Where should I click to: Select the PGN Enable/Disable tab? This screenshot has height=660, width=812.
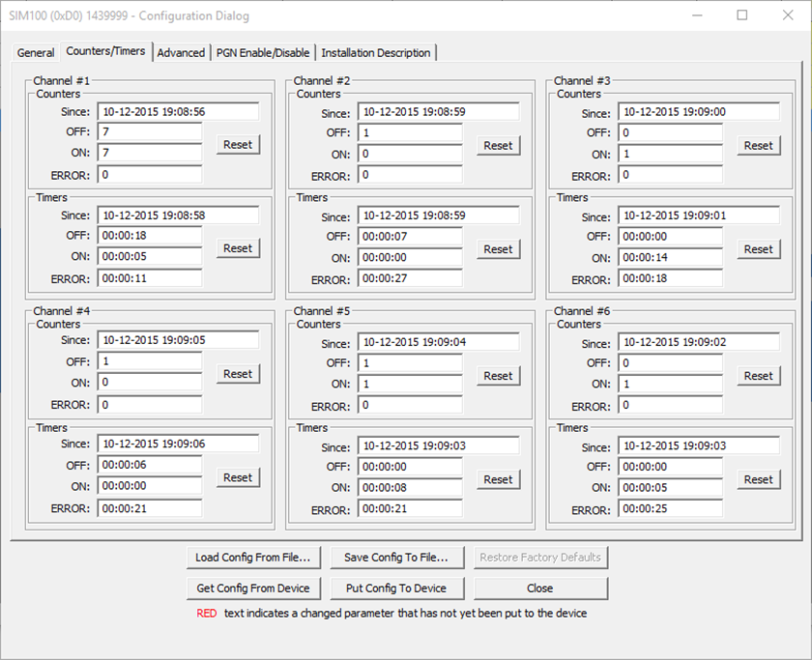point(263,53)
